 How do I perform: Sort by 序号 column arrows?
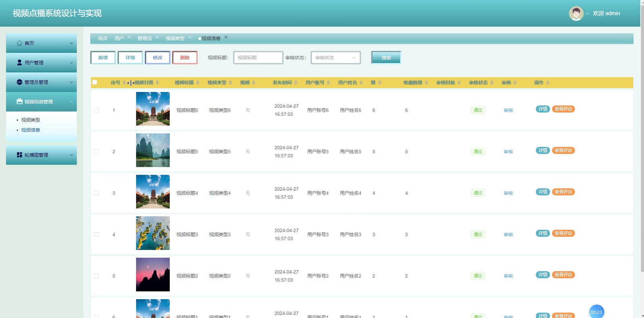coord(124,83)
